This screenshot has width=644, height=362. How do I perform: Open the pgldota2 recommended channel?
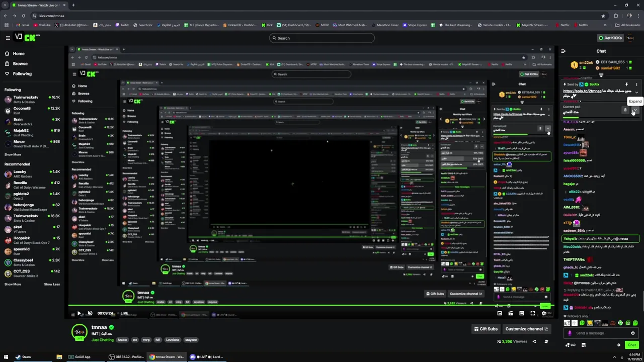tap(31, 196)
